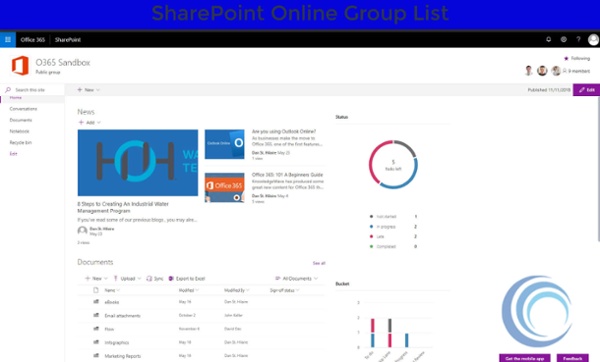600x362 pixels.
Task: Open the notifications bell
Action: coord(548,39)
